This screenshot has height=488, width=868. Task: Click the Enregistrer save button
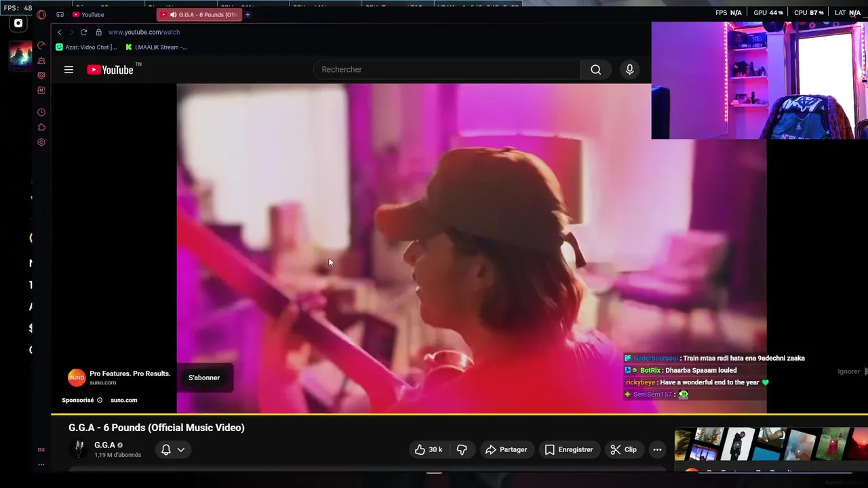[x=569, y=449]
